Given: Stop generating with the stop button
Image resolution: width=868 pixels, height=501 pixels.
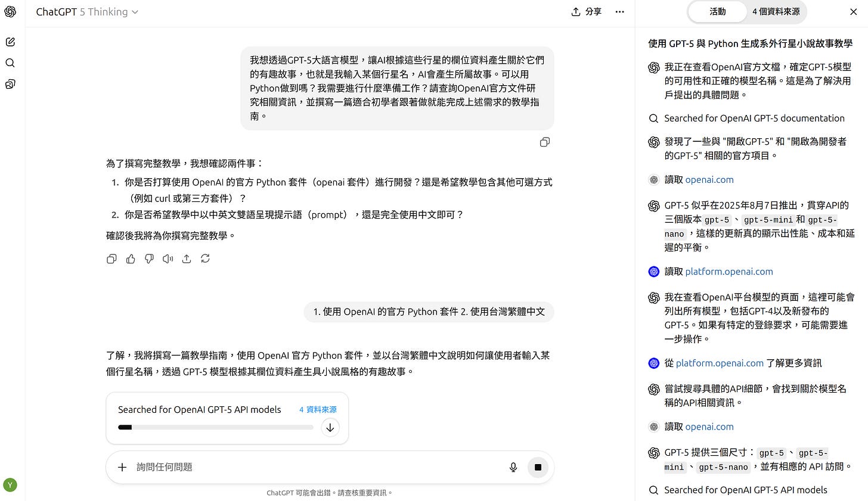Looking at the screenshot, I should pyautogui.click(x=538, y=467).
